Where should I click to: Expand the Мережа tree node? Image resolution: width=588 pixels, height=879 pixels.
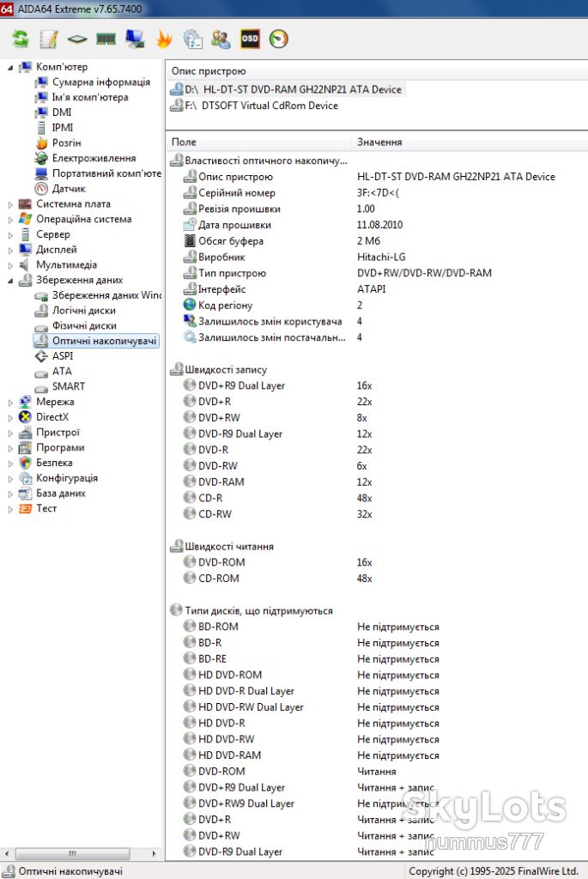coord(10,403)
